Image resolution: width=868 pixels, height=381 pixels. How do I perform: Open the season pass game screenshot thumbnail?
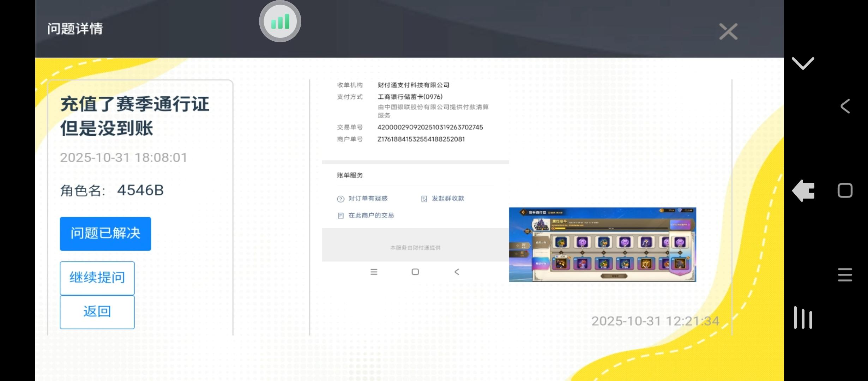(x=602, y=244)
